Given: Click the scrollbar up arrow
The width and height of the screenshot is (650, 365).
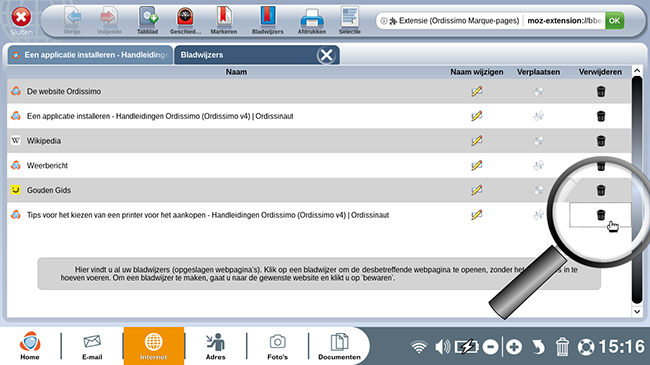Looking at the screenshot, I should click(x=637, y=71).
